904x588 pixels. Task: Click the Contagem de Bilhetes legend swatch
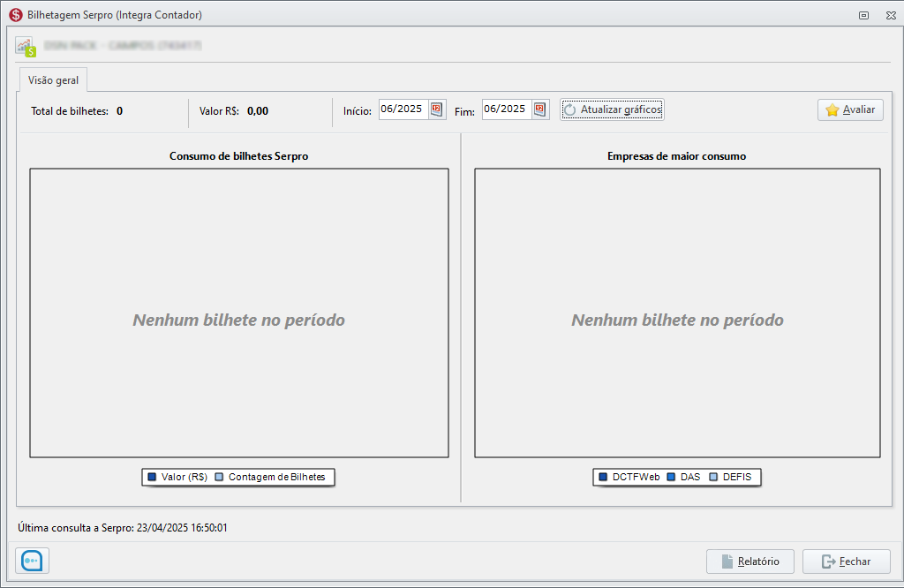(219, 477)
